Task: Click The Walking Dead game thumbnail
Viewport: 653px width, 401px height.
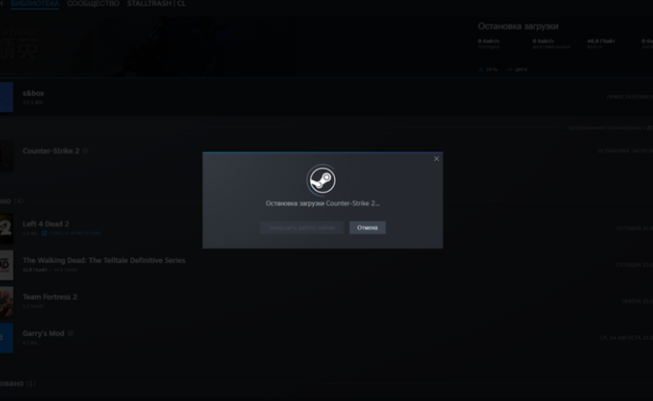Action: click(6, 265)
